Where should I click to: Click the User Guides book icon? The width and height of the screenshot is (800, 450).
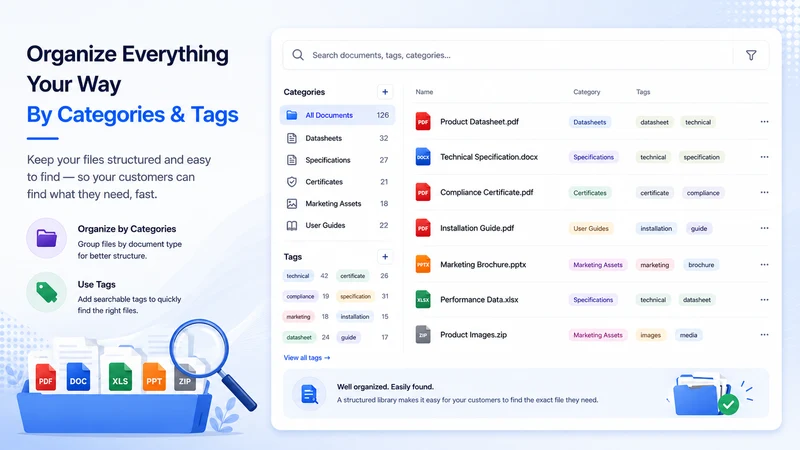292,226
